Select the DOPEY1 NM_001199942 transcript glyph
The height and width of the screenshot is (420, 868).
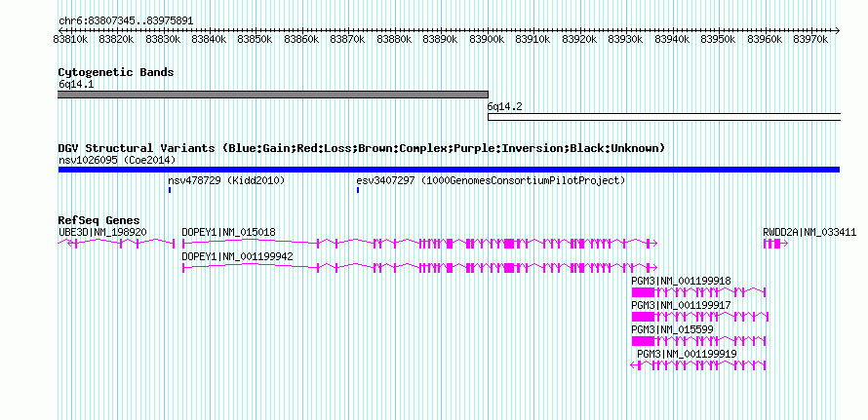[419, 268]
